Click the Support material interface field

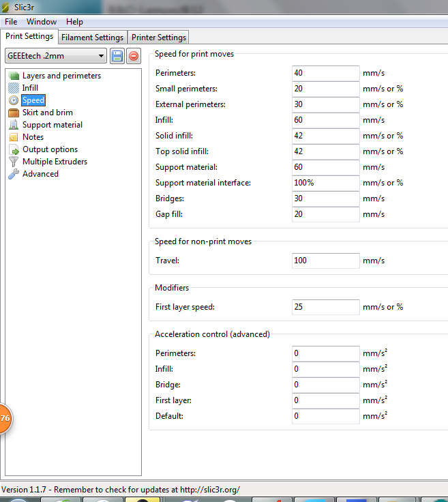(326, 183)
